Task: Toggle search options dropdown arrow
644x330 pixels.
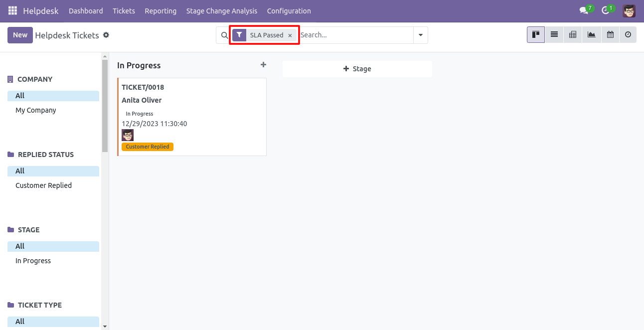Action: (421, 35)
